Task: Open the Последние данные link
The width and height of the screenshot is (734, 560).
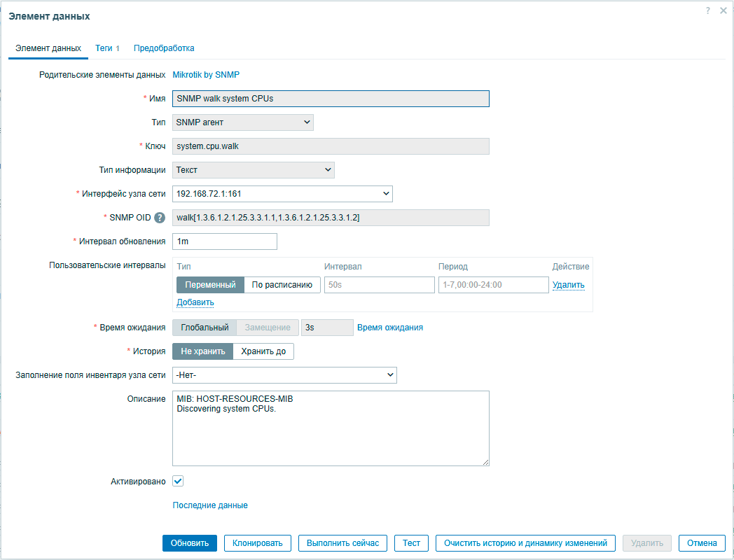Action: point(210,505)
